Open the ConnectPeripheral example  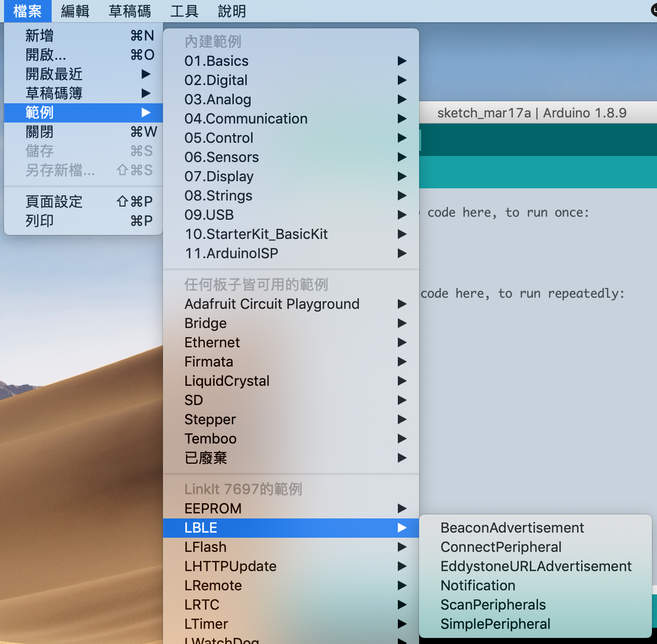(536, 547)
